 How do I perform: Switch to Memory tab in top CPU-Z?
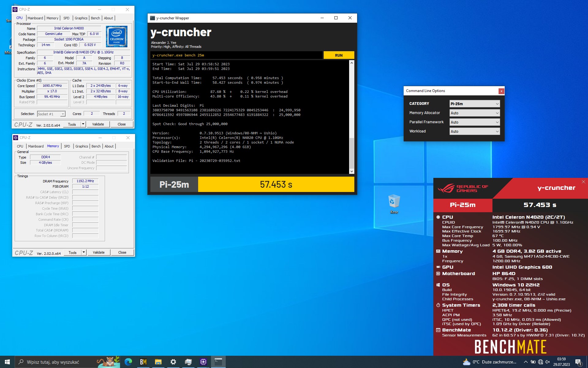point(52,18)
